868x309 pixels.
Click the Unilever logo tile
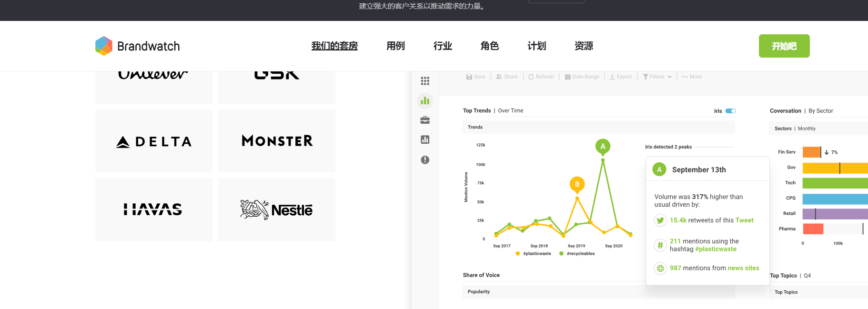tap(154, 87)
